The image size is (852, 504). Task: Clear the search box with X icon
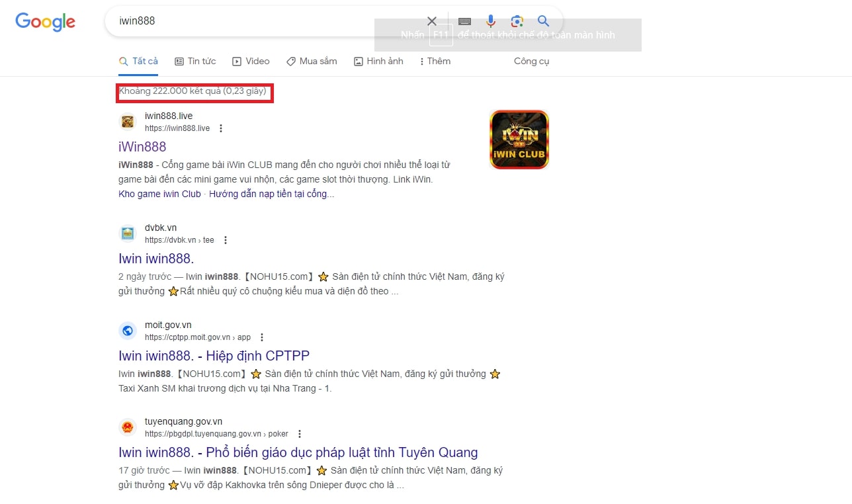[431, 21]
